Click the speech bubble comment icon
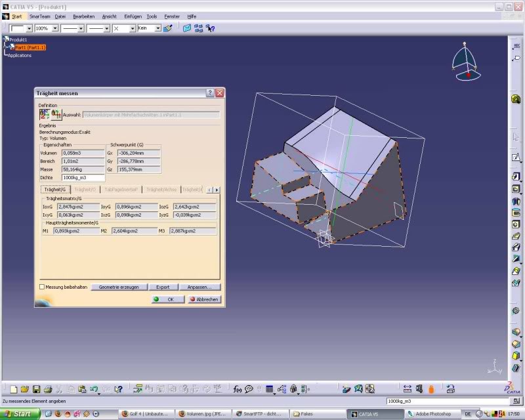 pyautogui.click(x=249, y=389)
